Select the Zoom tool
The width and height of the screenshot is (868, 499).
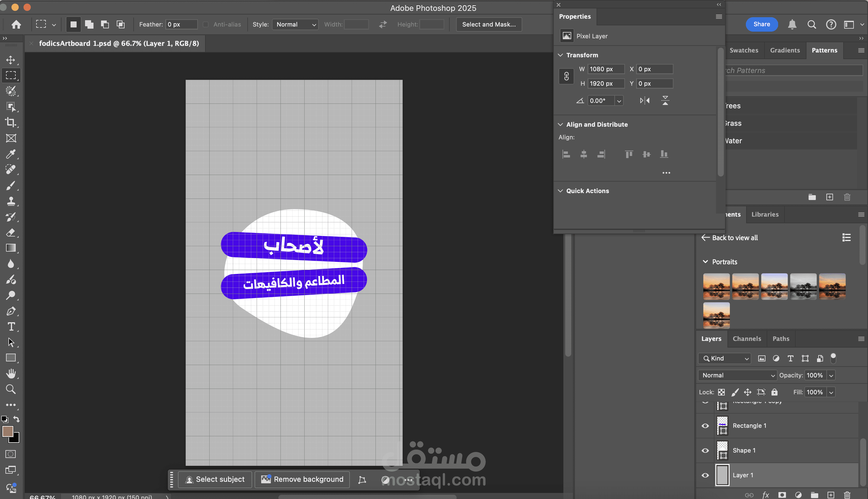click(11, 389)
